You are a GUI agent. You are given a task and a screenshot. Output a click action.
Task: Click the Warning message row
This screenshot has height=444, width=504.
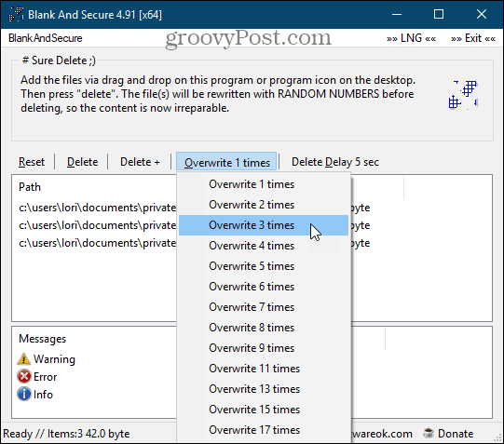click(x=47, y=359)
